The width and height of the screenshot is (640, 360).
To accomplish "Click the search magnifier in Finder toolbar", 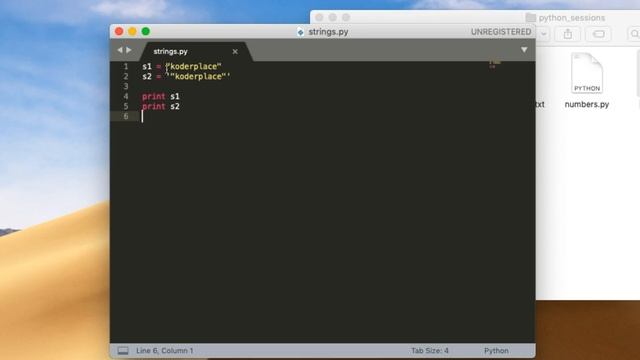I will coord(634,34).
